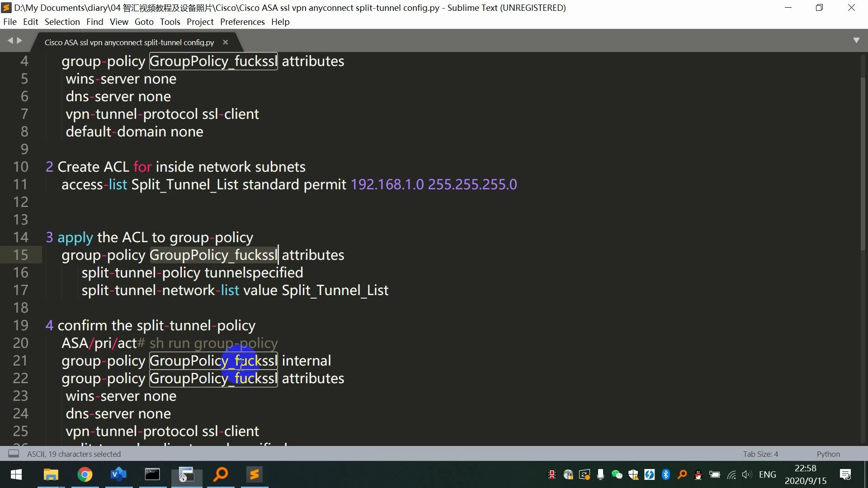
Task: Click subnet mask 255.255.255.0
Action: tap(472, 184)
